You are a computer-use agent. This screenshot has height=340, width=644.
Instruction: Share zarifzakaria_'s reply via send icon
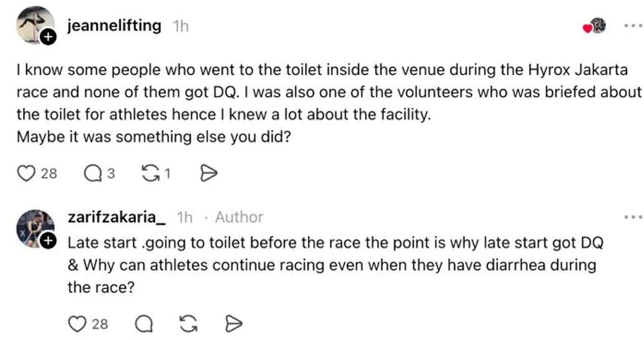pos(234,324)
